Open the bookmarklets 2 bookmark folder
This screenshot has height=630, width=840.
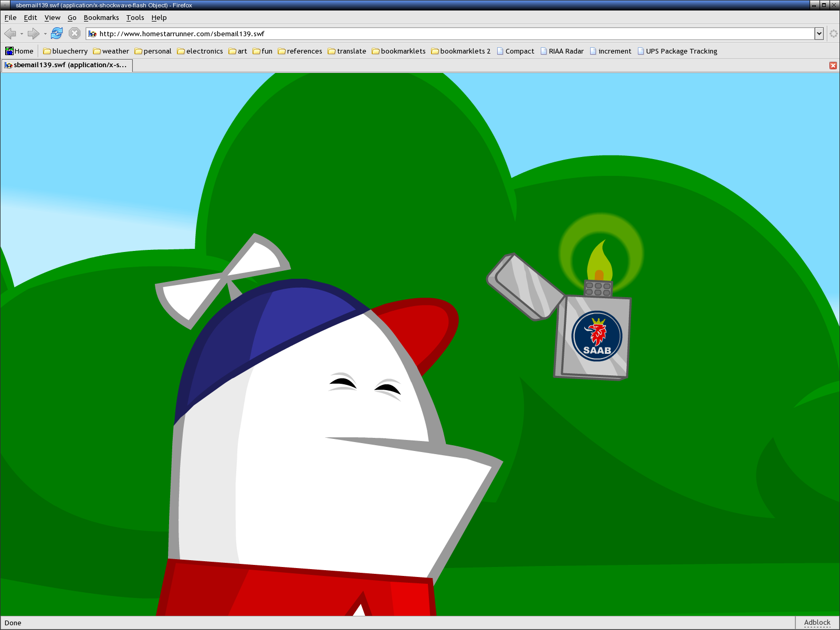coord(461,51)
